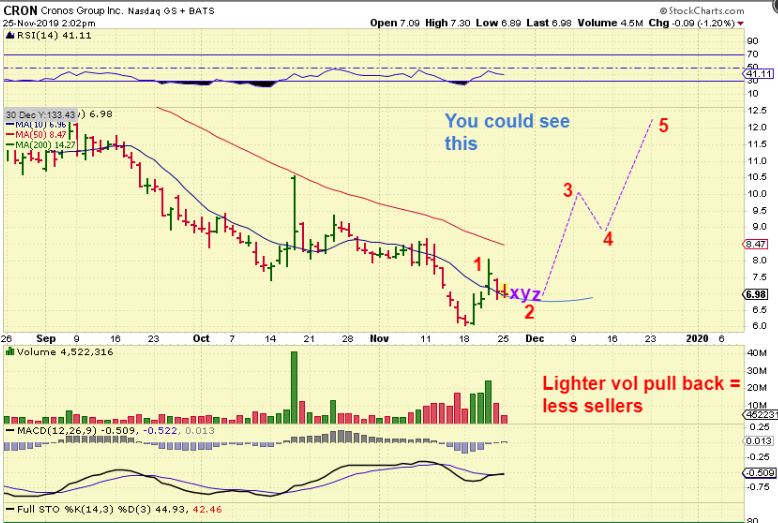Click the Chg -0.09 (-1.20%) value

coord(692,23)
